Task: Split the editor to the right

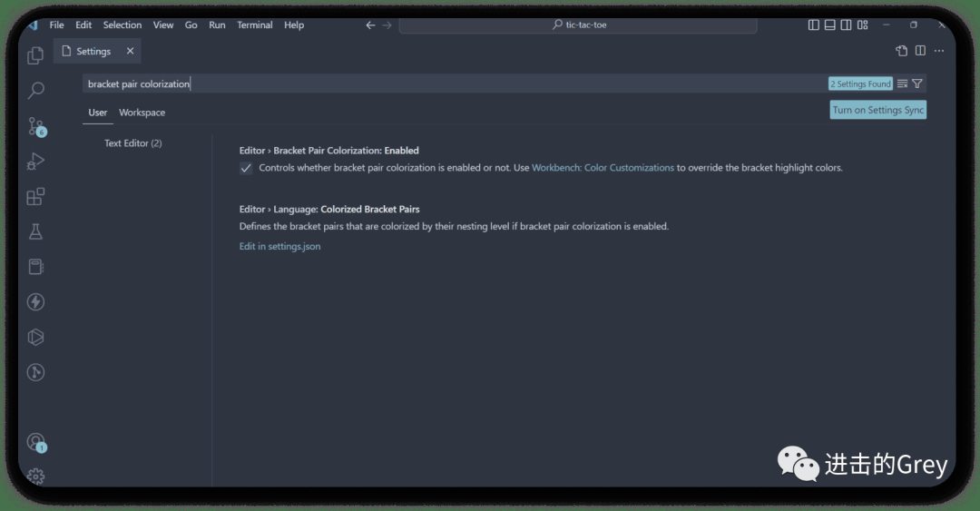Action: pos(920,51)
